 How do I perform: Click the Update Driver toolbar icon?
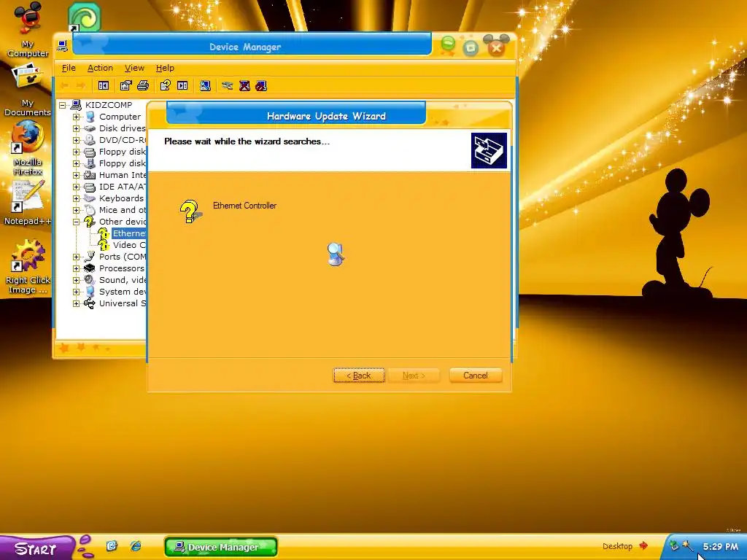[x=228, y=86]
